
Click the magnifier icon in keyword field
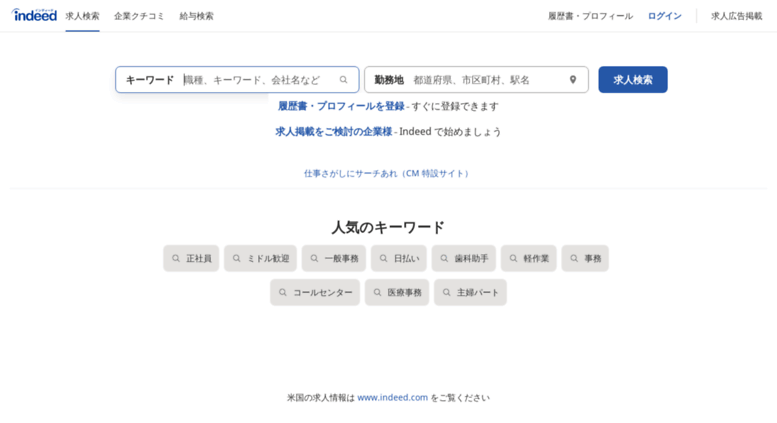tap(343, 80)
